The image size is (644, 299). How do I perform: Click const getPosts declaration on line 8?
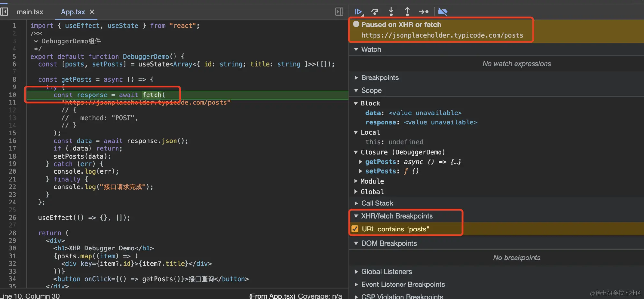[x=96, y=79]
